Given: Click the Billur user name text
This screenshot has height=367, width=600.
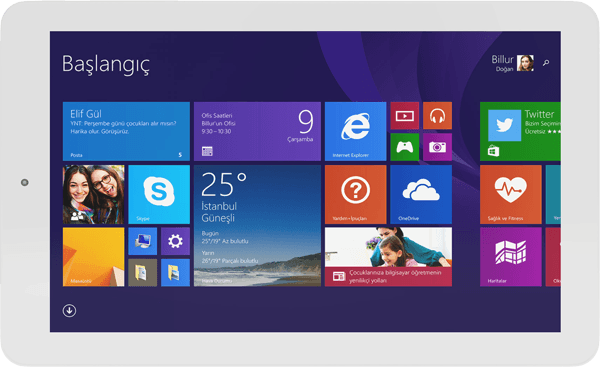Looking at the screenshot, I should click(x=502, y=59).
